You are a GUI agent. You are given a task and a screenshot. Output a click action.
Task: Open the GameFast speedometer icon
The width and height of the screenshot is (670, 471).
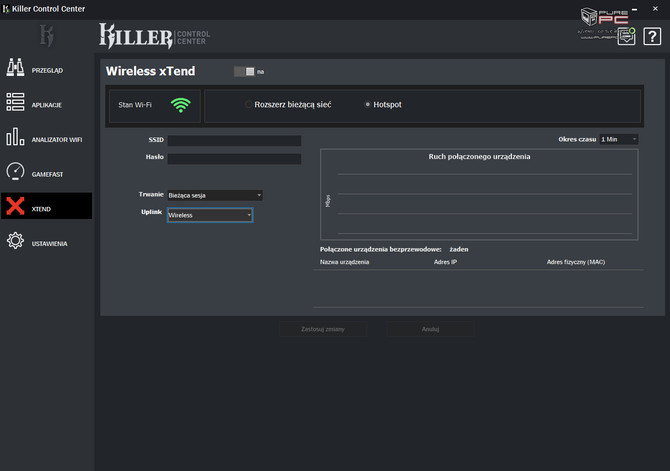tap(15, 171)
